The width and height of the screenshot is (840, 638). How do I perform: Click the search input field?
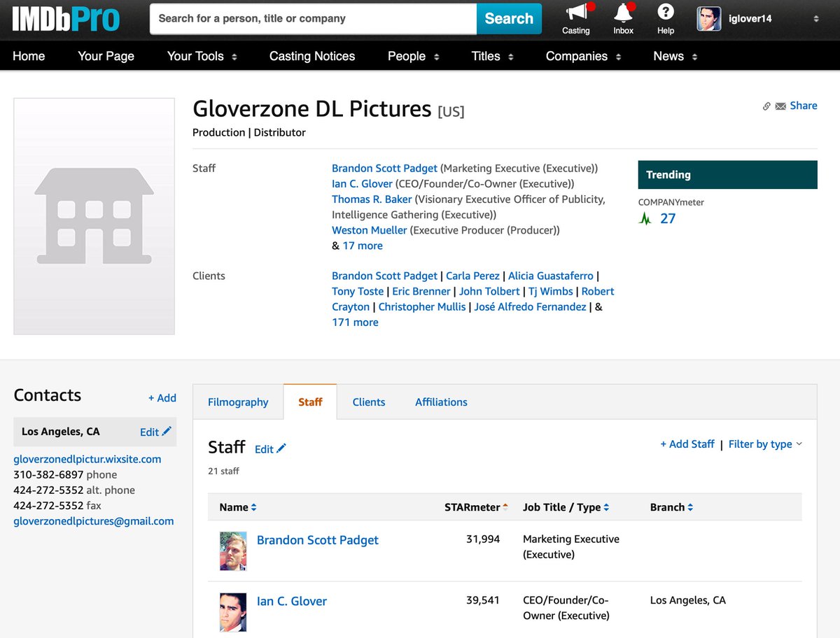pos(313,19)
